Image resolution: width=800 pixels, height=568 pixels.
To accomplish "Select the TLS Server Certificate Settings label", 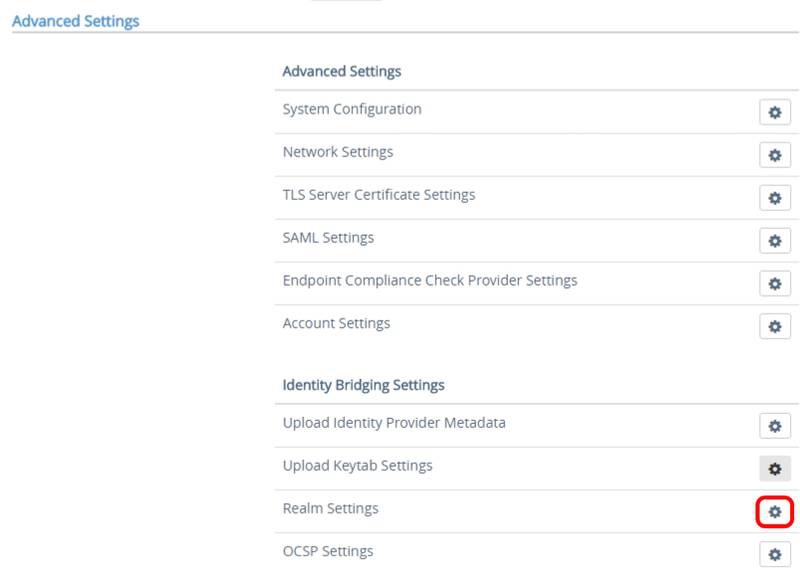I will pos(379,195).
